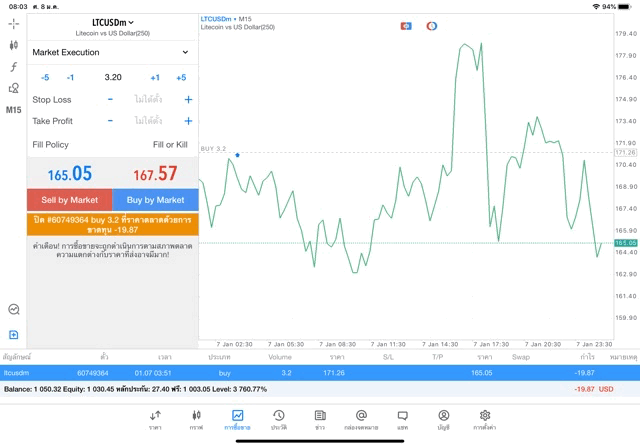Viewport: 640px width, 447px height.
Task: Open the News tab icon
Action: click(320, 419)
